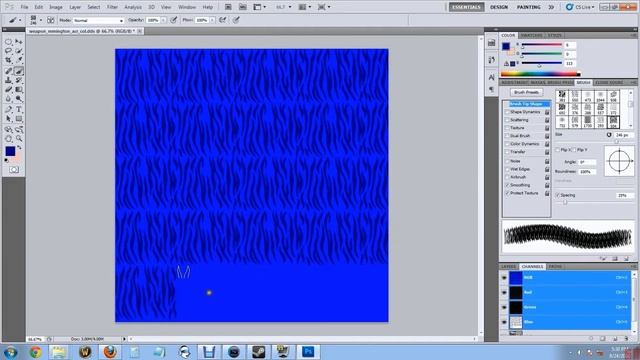
Task: Hide the Blue channel eye icon
Action: click(504, 322)
